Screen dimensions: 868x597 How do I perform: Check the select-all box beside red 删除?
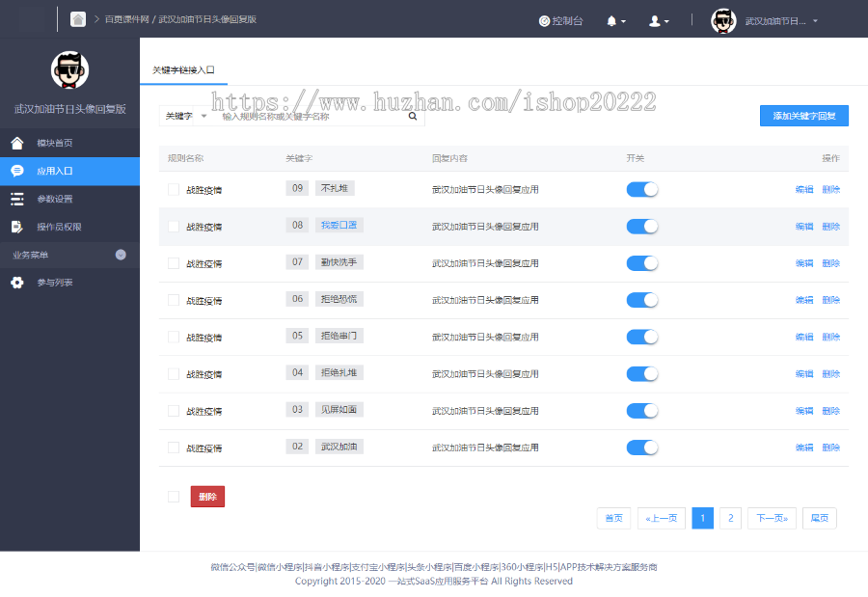point(174,497)
